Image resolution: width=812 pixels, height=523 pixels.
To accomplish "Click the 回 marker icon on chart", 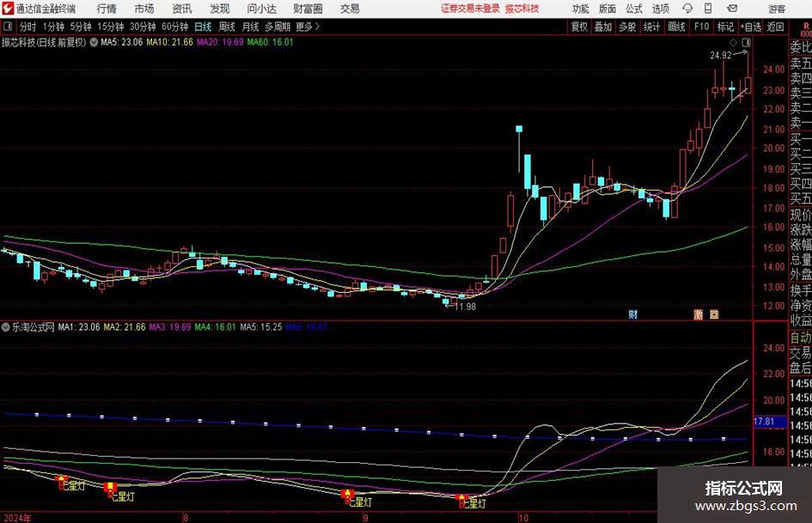I will click(714, 314).
